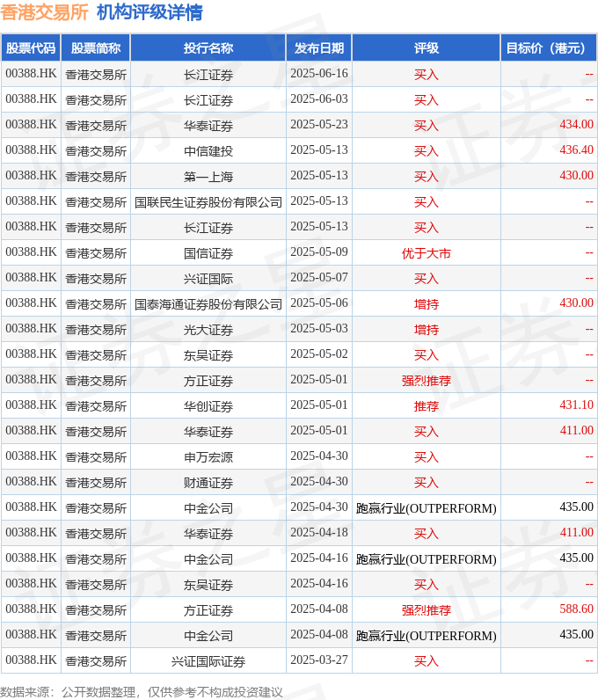This screenshot has height=700, width=598.
Task: Select the date 2025-05-07
Action: point(319,277)
